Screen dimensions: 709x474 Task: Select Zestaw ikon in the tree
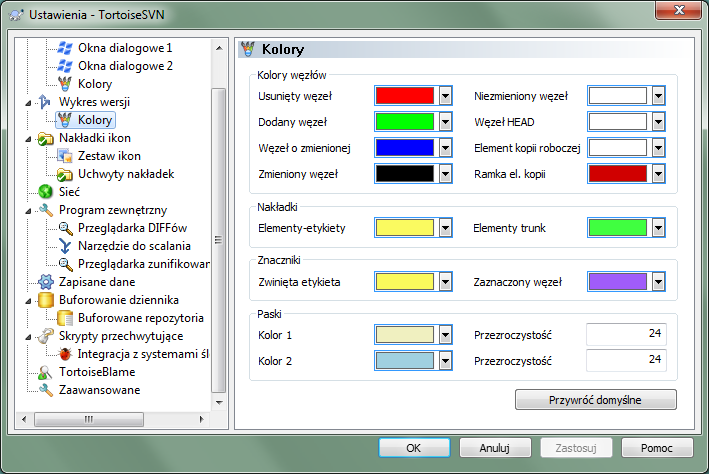tap(109, 156)
